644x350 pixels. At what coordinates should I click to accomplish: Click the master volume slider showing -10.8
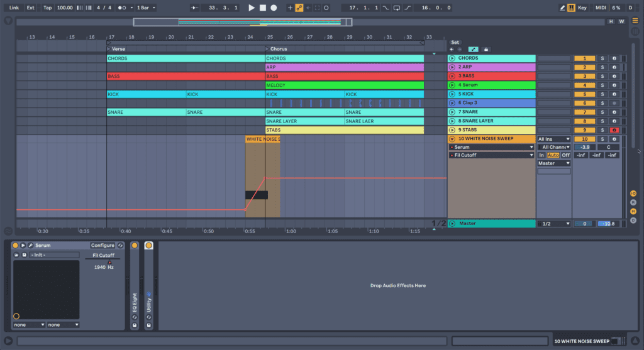point(609,224)
